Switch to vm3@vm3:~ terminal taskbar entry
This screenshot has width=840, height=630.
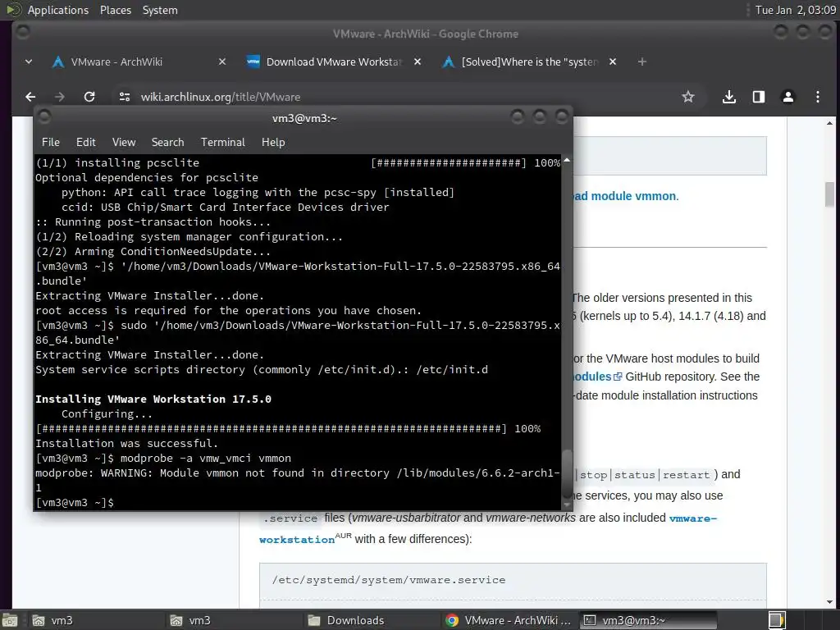click(x=650, y=620)
